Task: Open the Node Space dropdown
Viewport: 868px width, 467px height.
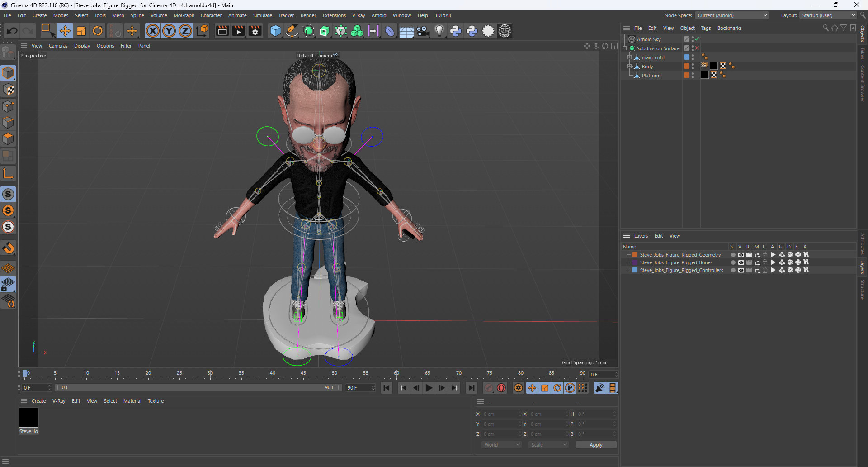Action: tap(732, 15)
